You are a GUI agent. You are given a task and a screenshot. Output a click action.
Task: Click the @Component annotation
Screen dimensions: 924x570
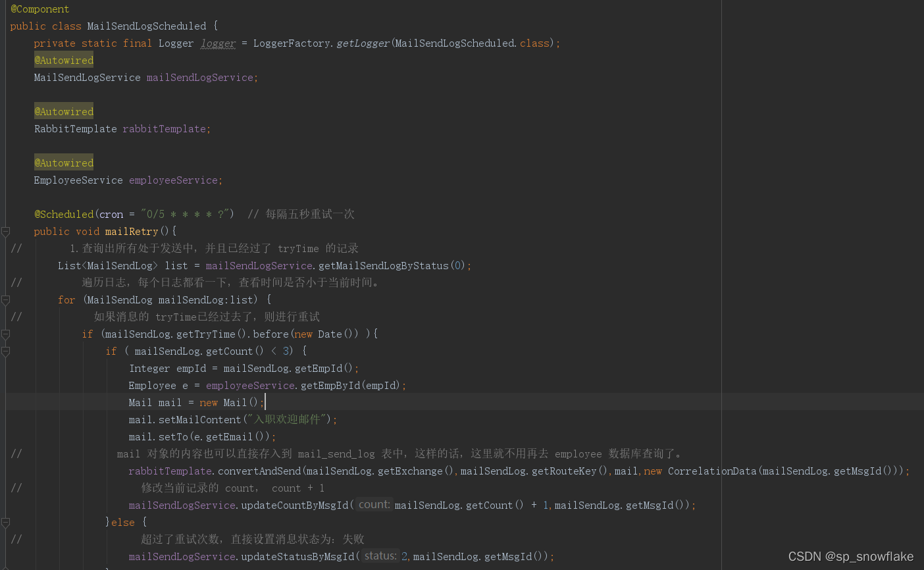(39, 9)
